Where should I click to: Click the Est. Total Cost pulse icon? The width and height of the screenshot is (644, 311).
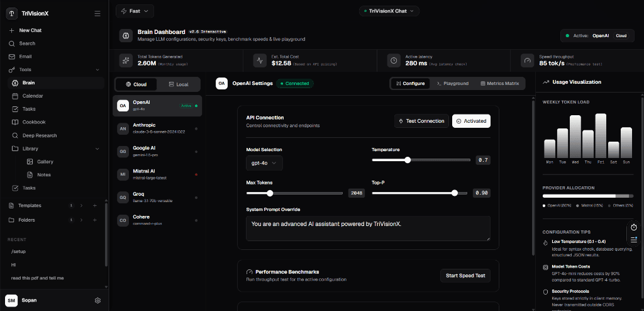(260, 60)
